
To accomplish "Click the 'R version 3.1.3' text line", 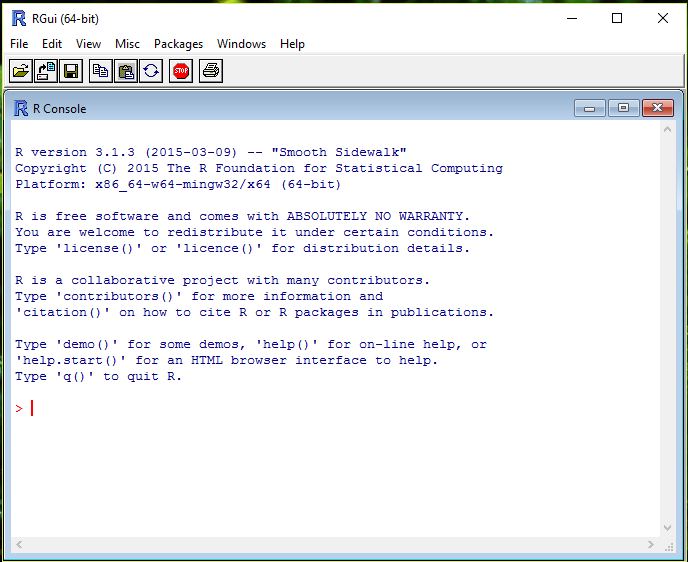I will 211,152.
